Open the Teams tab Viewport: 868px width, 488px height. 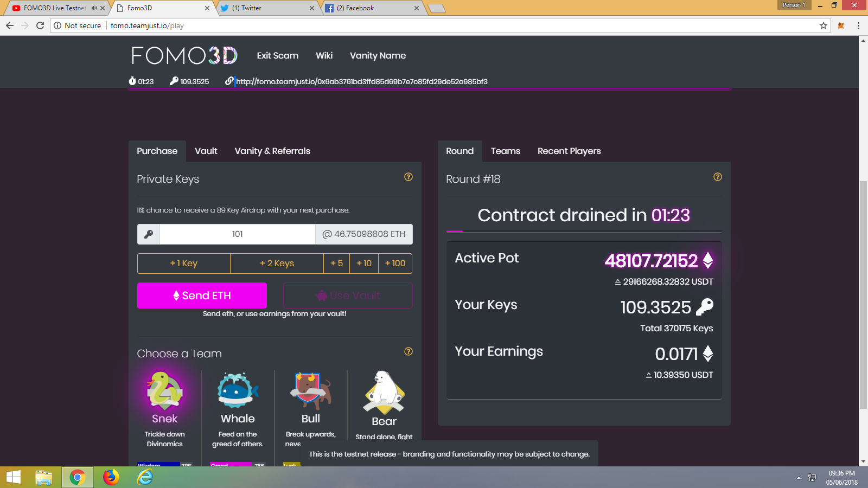[x=506, y=151]
